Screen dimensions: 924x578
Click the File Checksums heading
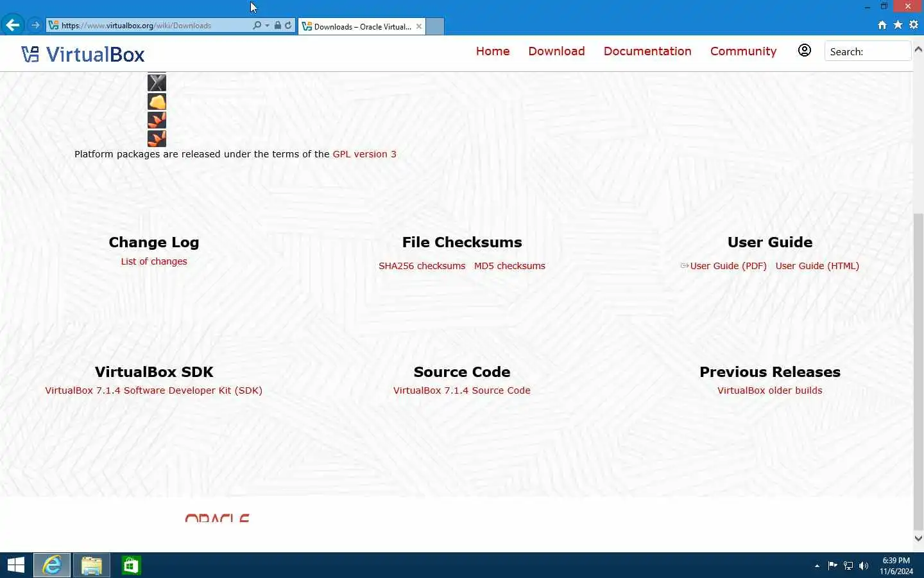(x=462, y=242)
